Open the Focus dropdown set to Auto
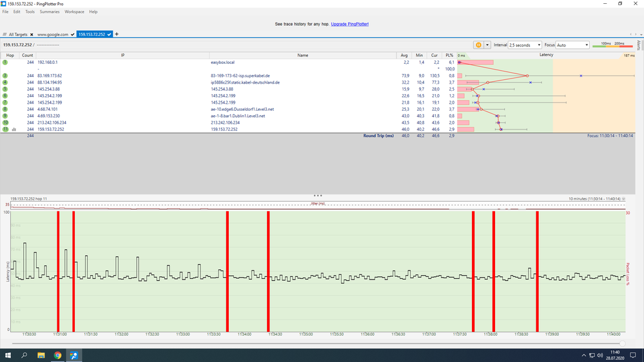644x362 pixels. click(x=572, y=45)
